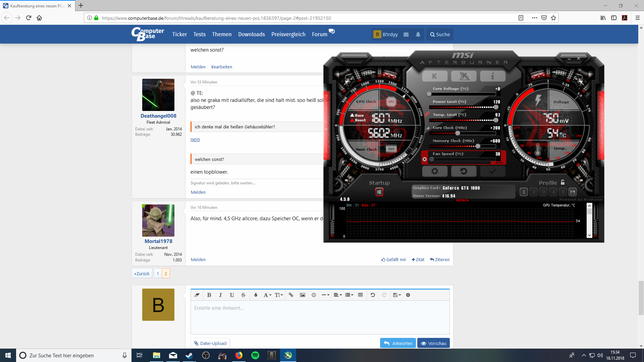Toggle fan speed Auto mode
This screenshot has height=362, width=644.
(x=499, y=163)
